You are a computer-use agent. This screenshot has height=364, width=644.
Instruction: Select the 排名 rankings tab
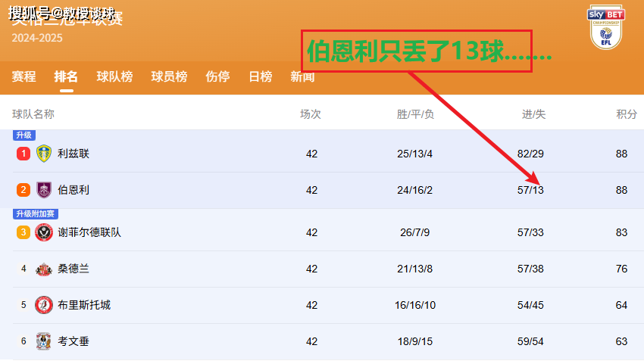pos(66,76)
